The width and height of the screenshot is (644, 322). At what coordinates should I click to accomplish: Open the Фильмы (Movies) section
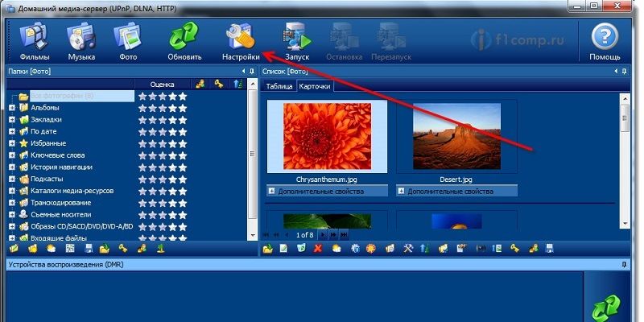tap(35, 42)
